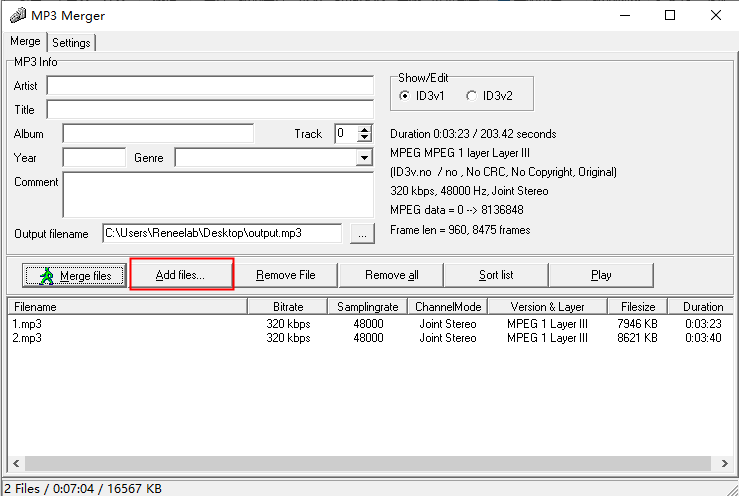The width and height of the screenshot is (739, 496).
Task: Sort by the Duration column header
Action: [701, 307]
